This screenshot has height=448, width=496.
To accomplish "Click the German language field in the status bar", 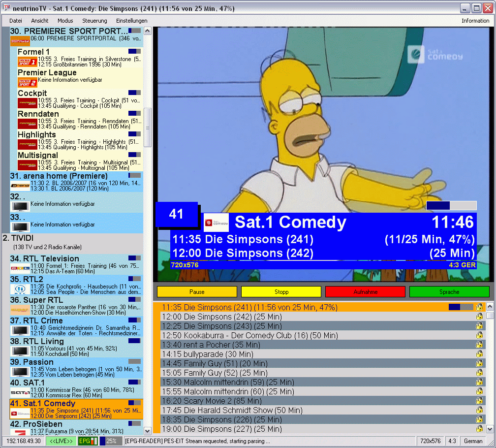I will [473, 441].
